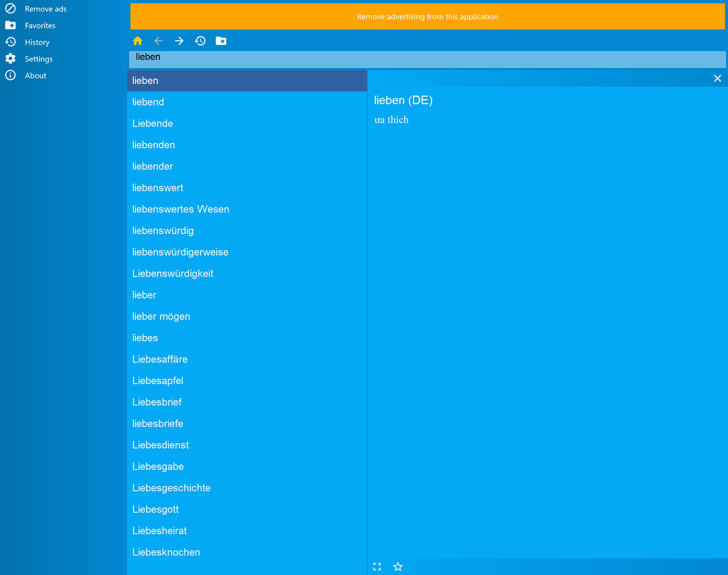The image size is (728, 575).
Task: Select liebenswert in the word list
Action: [x=158, y=188]
